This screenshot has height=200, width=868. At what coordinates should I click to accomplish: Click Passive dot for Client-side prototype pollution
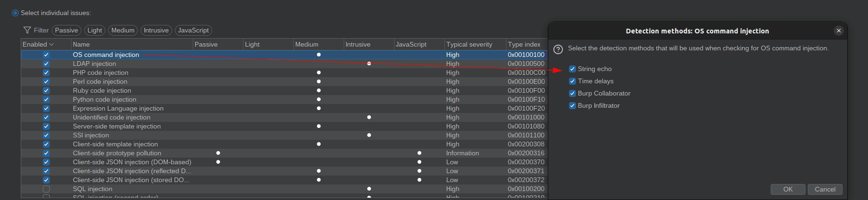(218, 153)
